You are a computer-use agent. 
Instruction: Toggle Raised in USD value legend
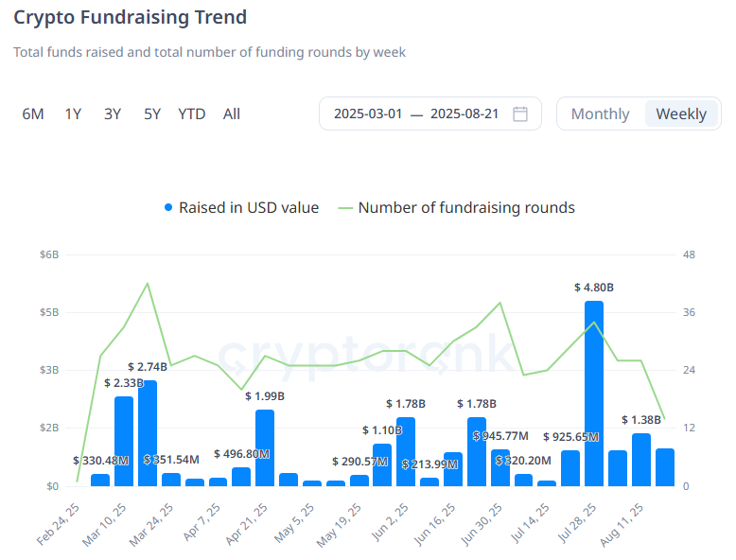[x=249, y=207]
